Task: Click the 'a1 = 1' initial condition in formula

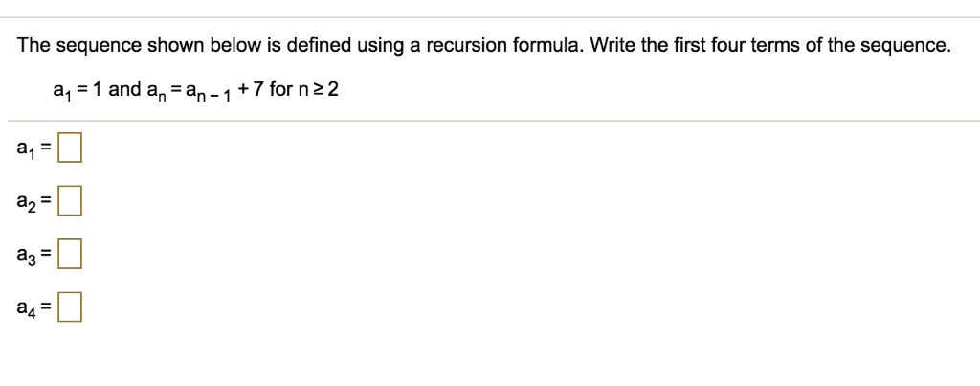Action: [x=78, y=91]
